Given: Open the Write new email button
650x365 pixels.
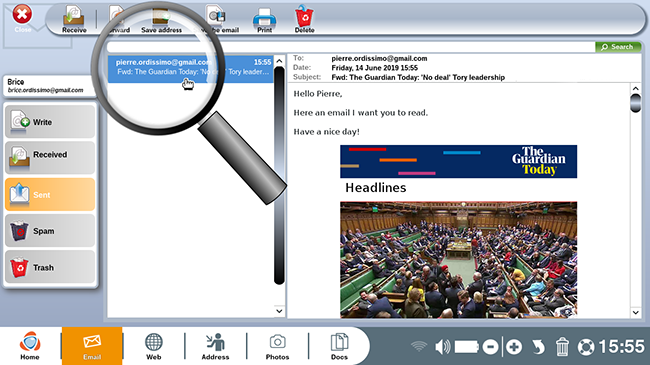Looking at the screenshot, I should coord(50,122).
